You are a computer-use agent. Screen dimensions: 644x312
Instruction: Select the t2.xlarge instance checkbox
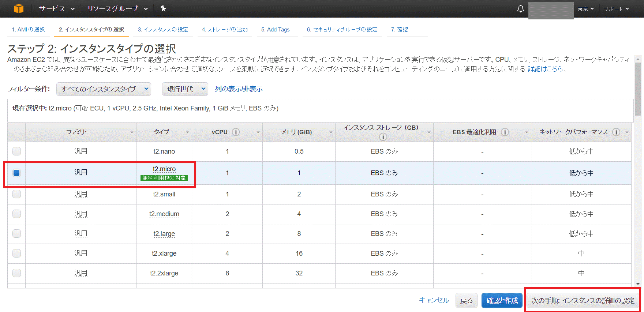point(16,253)
